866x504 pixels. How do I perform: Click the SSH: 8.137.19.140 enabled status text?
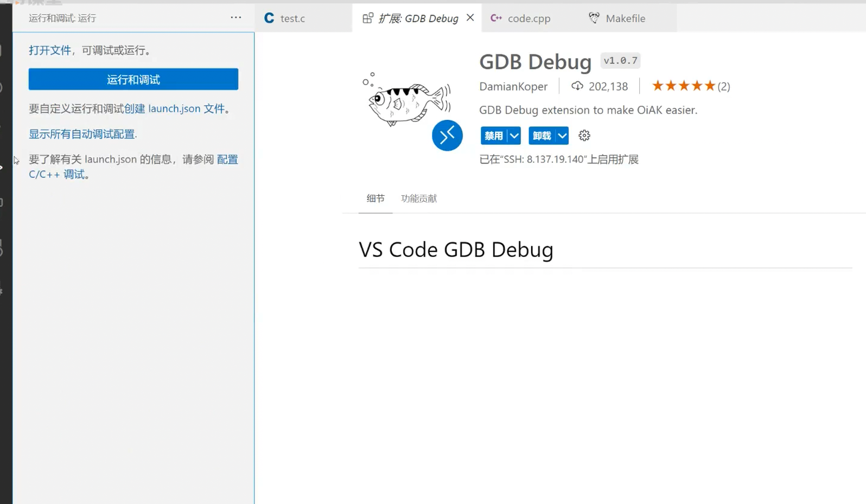tap(559, 160)
